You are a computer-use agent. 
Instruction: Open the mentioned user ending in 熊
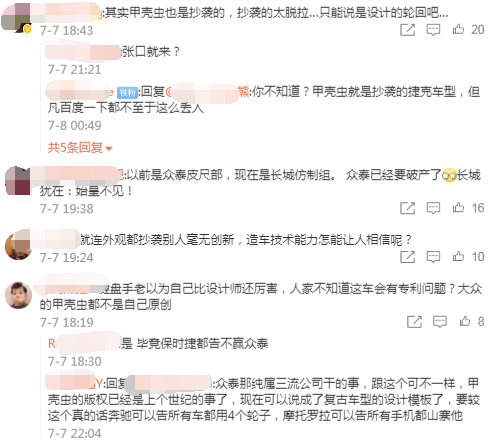(207, 92)
